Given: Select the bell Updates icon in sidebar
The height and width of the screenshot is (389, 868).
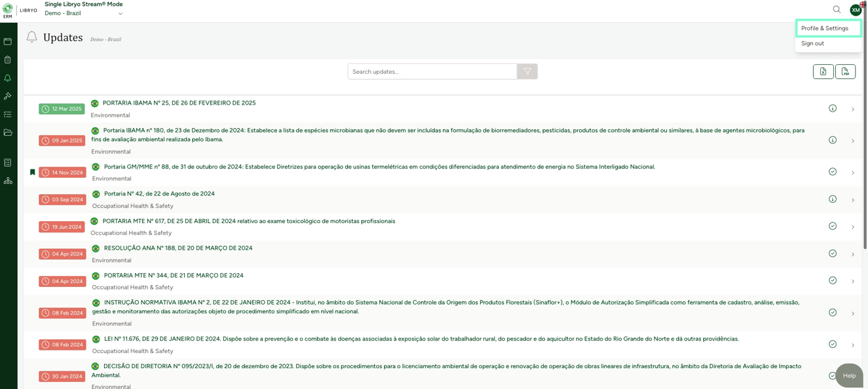Looking at the screenshot, I should [8, 78].
